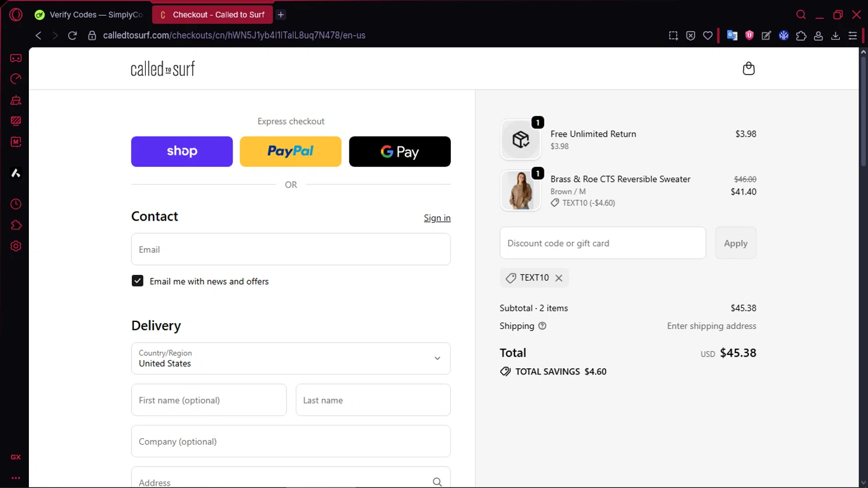Open the red shield extension icon
This screenshot has height=488, width=868.
click(749, 35)
